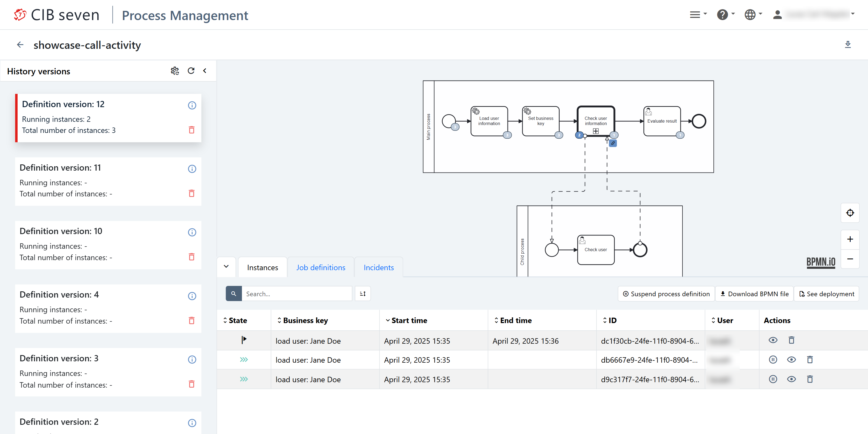View the finished instance dc1f30cb
The image size is (868, 434).
pyautogui.click(x=773, y=340)
